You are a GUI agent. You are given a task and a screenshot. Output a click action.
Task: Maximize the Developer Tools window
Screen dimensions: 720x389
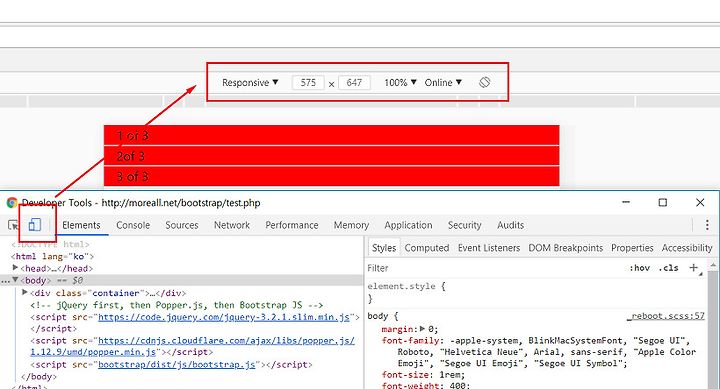click(x=663, y=202)
